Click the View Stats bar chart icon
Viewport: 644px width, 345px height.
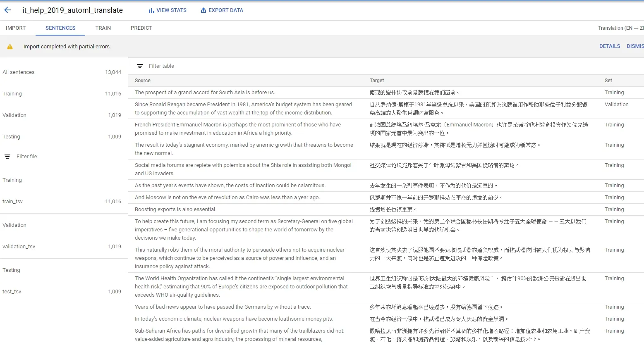coord(151,10)
